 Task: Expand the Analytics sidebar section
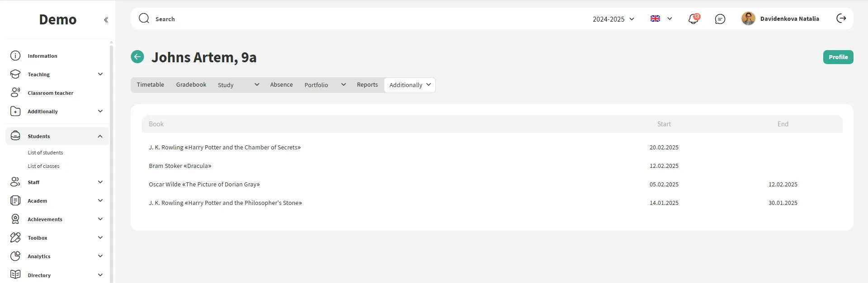click(x=100, y=256)
